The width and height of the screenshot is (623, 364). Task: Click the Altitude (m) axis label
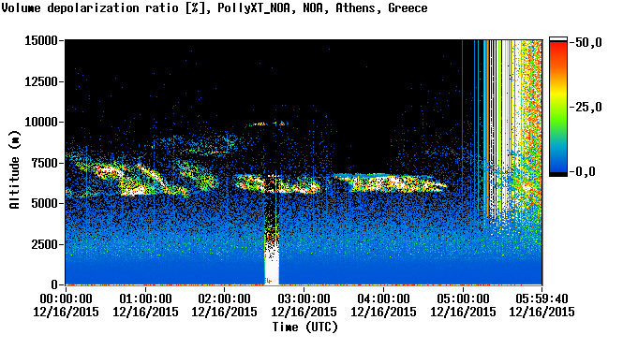[x=14, y=169]
